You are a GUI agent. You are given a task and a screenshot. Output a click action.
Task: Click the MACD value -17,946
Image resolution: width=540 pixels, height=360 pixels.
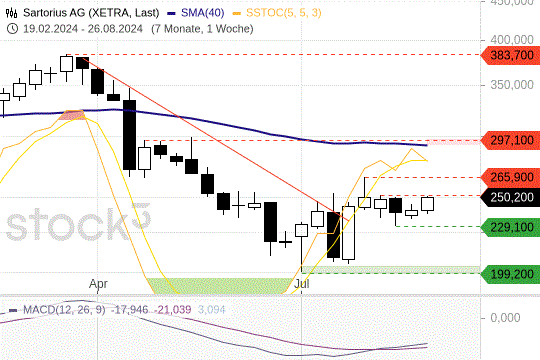(x=130, y=310)
